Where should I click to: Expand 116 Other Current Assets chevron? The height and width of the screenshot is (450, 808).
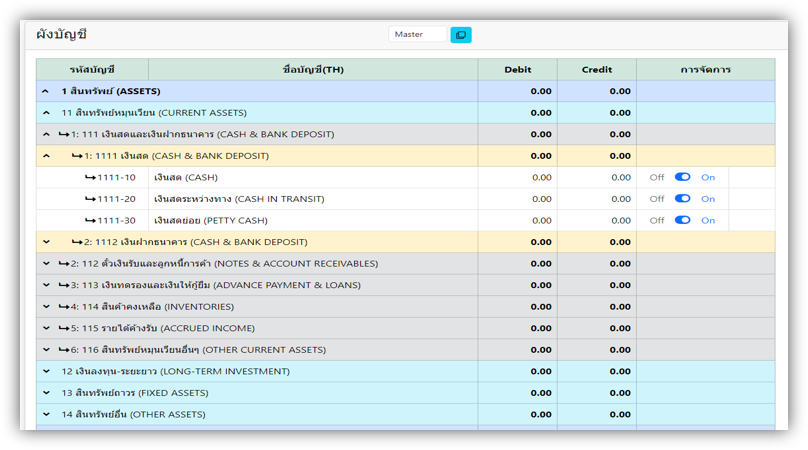click(46, 350)
